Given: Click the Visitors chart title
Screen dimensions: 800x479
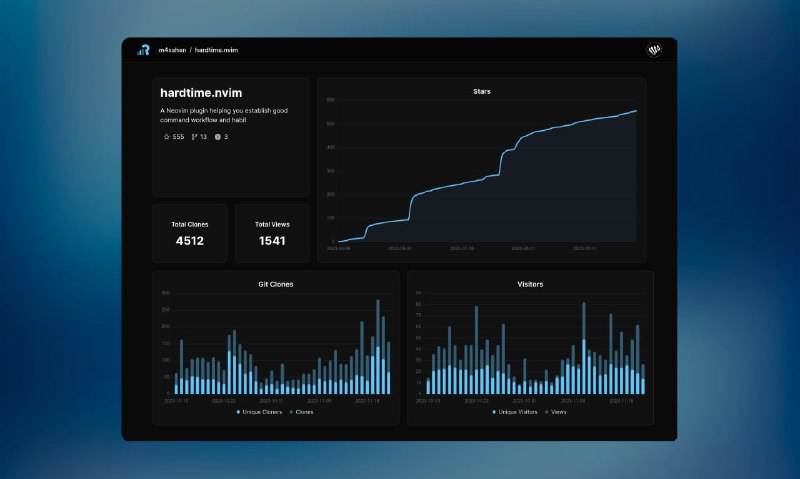Looking at the screenshot, I should coord(530,284).
